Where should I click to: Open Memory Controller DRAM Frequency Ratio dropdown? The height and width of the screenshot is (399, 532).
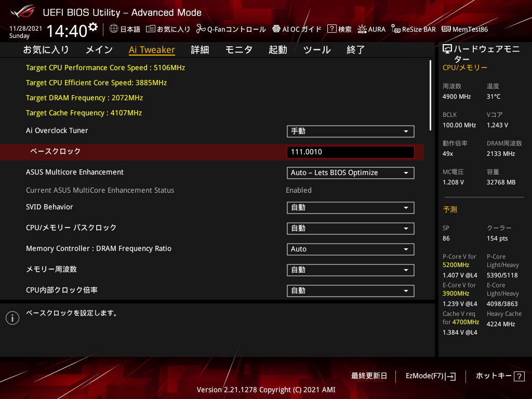pyautogui.click(x=351, y=249)
